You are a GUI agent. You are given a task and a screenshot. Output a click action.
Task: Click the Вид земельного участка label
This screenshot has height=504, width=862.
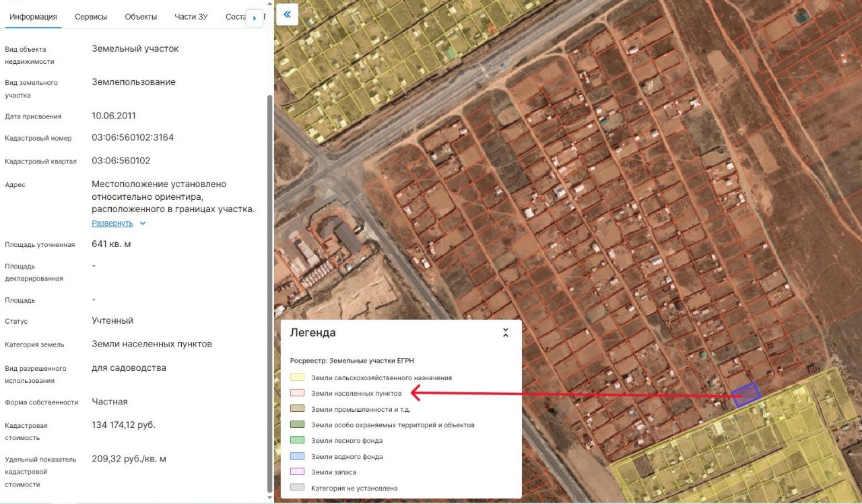point(31,89)
